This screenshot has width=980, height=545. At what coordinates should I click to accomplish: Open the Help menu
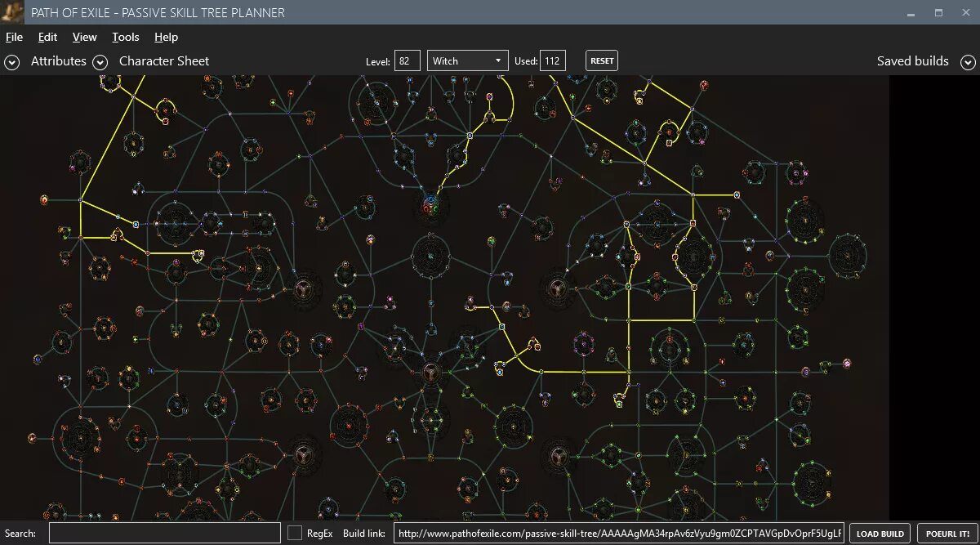pyautogui.click(x=166, y=37)
